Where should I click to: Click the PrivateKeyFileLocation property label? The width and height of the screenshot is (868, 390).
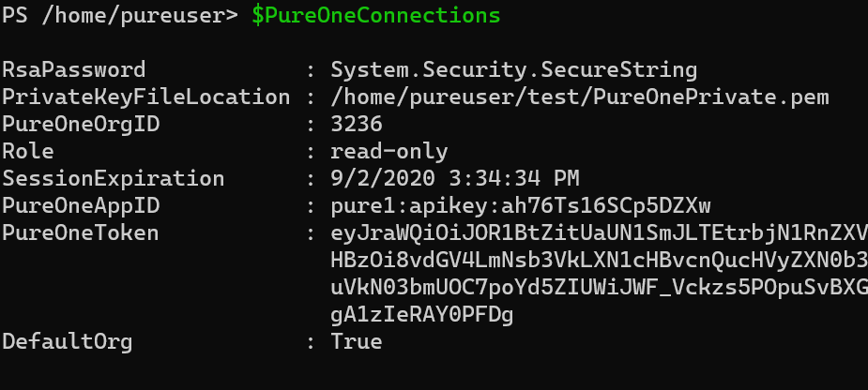click(x=146, y=97)
